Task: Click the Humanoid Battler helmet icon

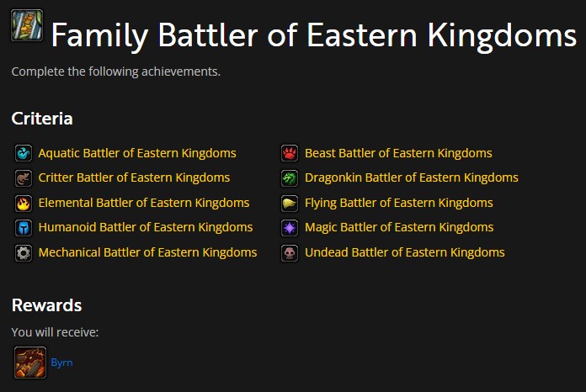Action: pyautogui.click(x=24, y=228)
